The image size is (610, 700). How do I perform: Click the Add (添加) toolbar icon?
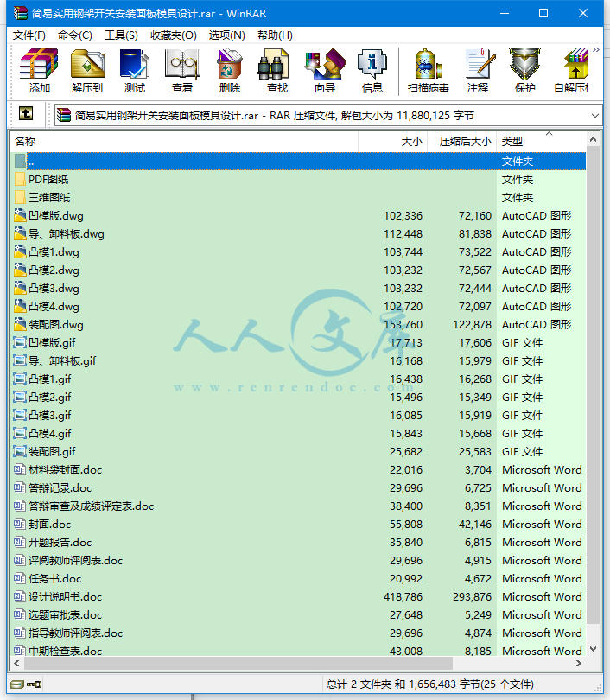[39, 71]
